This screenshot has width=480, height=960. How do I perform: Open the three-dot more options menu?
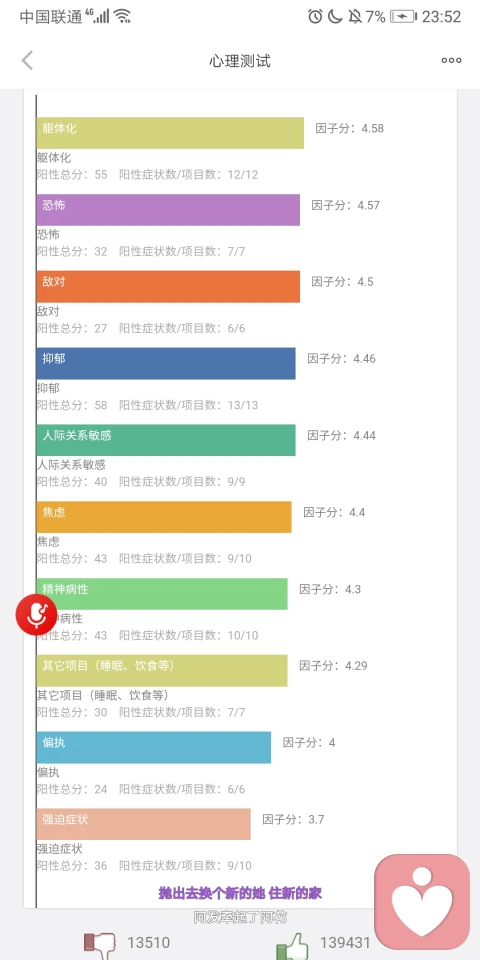(451, 61)
